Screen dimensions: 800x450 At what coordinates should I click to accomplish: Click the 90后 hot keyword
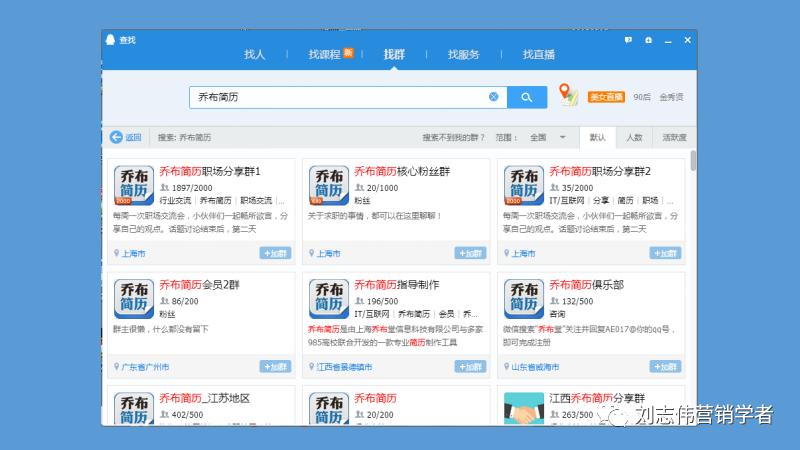642,97
